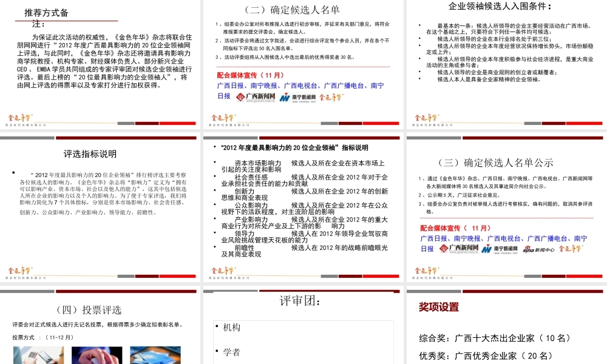Click 广西新闻网 logo in 确定候选人名单 slide
Viewport: 607px width, 364px height.
tap(256, 96)
